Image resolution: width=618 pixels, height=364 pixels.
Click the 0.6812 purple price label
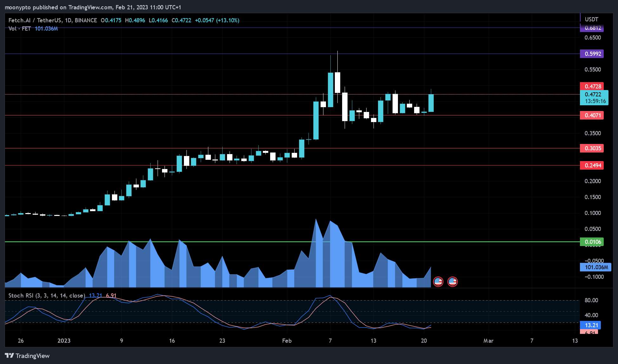pos(592,28)
